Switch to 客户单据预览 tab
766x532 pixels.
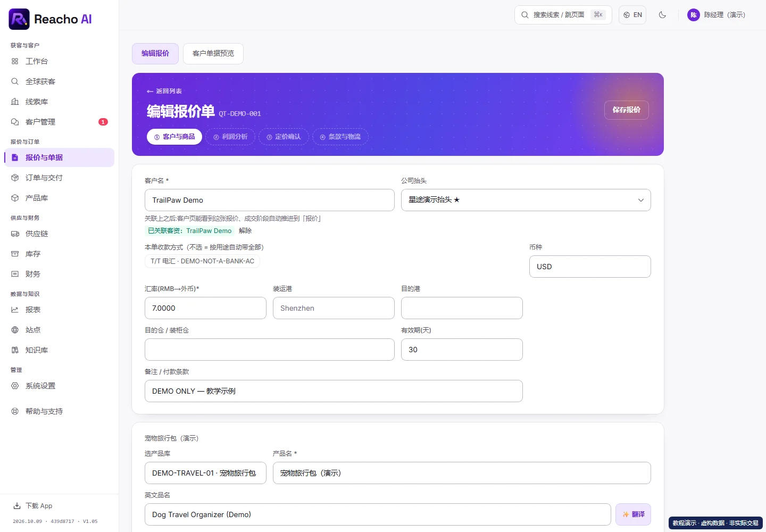(213, 54)
